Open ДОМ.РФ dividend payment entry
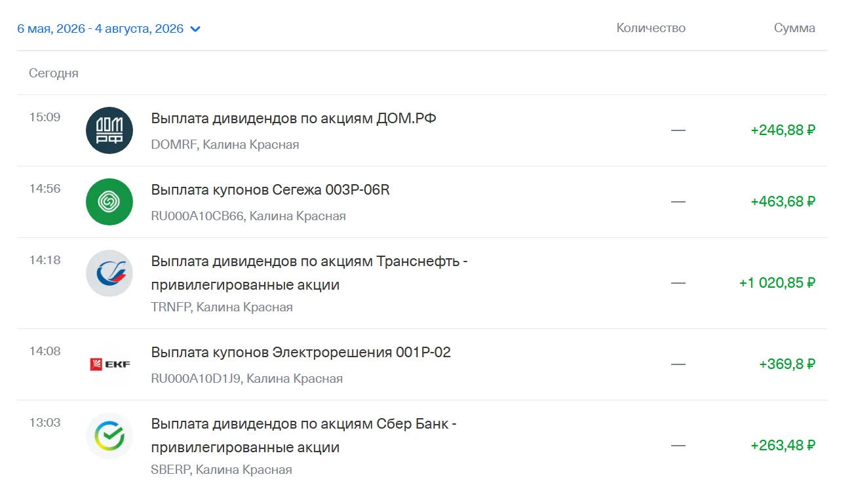Screen dimensions: 854x504 422,130
